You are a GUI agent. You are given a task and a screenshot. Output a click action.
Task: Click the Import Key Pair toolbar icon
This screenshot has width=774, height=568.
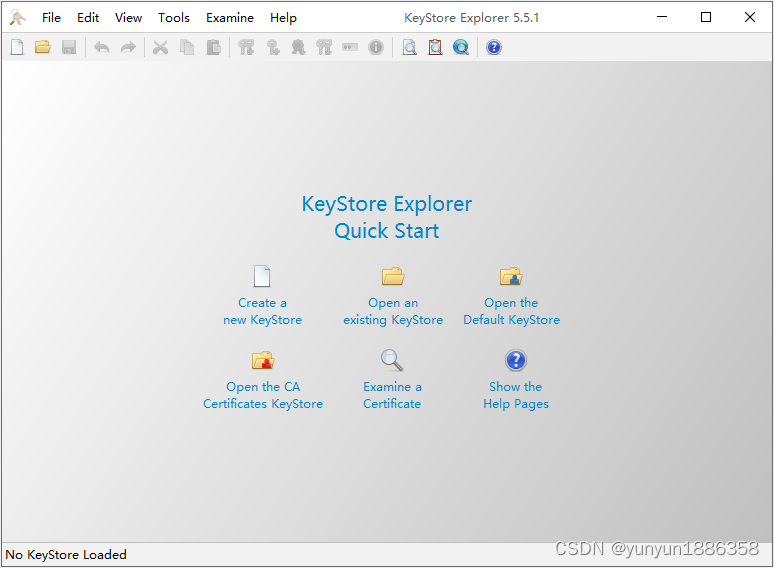tap(324, 47)
